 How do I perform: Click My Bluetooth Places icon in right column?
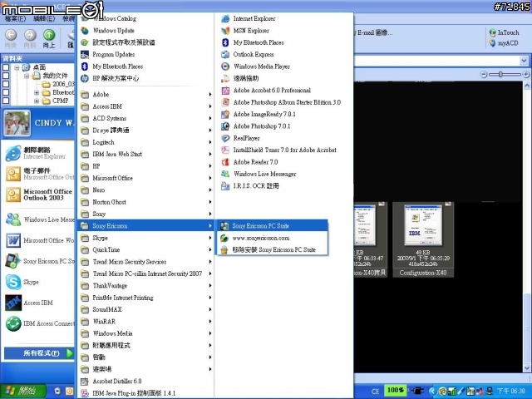tap(225, 42)
